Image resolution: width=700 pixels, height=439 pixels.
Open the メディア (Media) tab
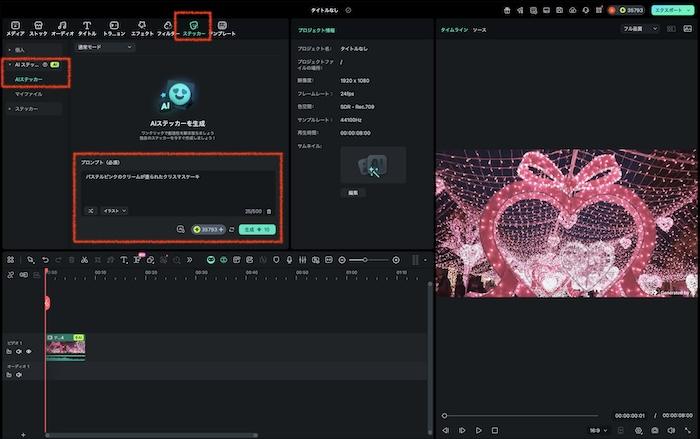point(15,27)
